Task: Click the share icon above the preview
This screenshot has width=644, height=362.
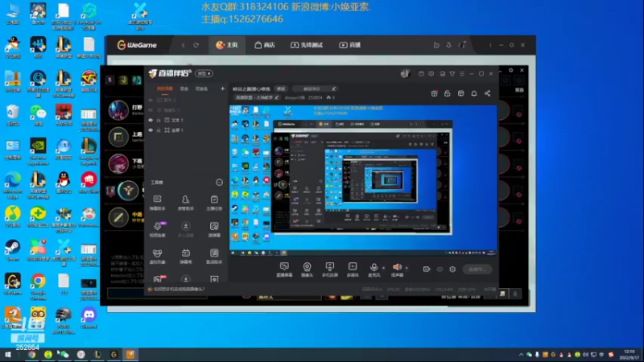Action: 488,93
